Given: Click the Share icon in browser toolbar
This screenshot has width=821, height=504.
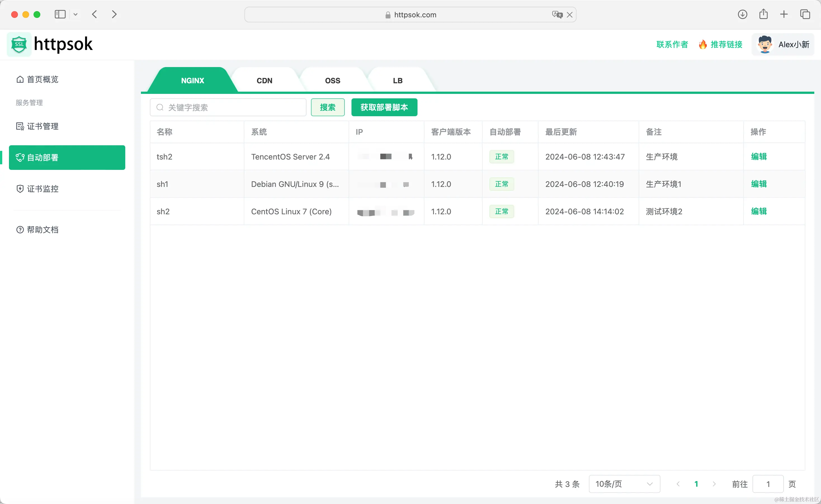Looking at the screenshot, I should [x=763, y=14].
